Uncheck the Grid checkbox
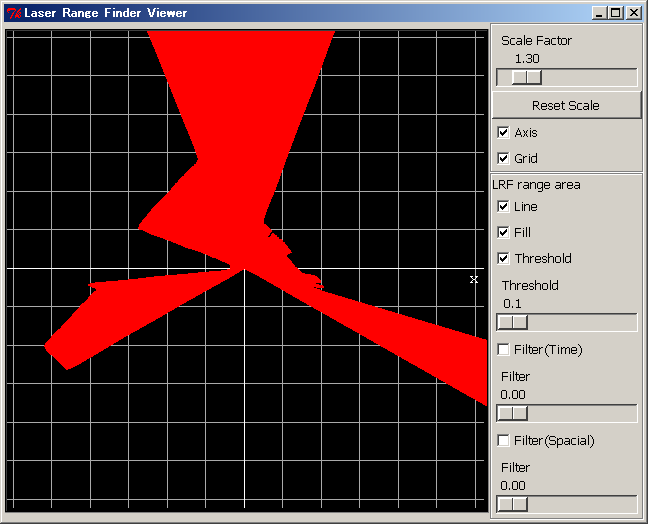 [x=503, y=158]
